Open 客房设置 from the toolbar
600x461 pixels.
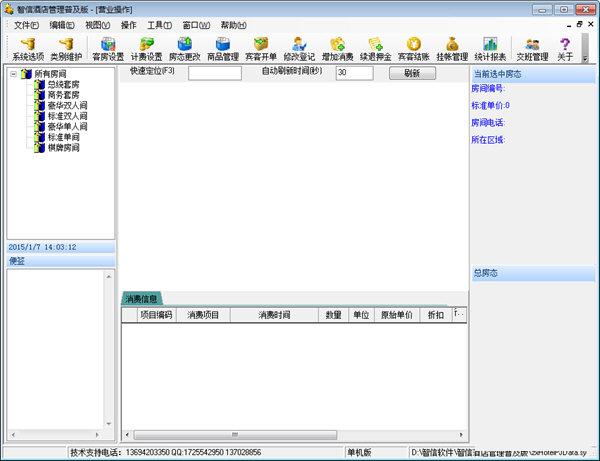108,48
